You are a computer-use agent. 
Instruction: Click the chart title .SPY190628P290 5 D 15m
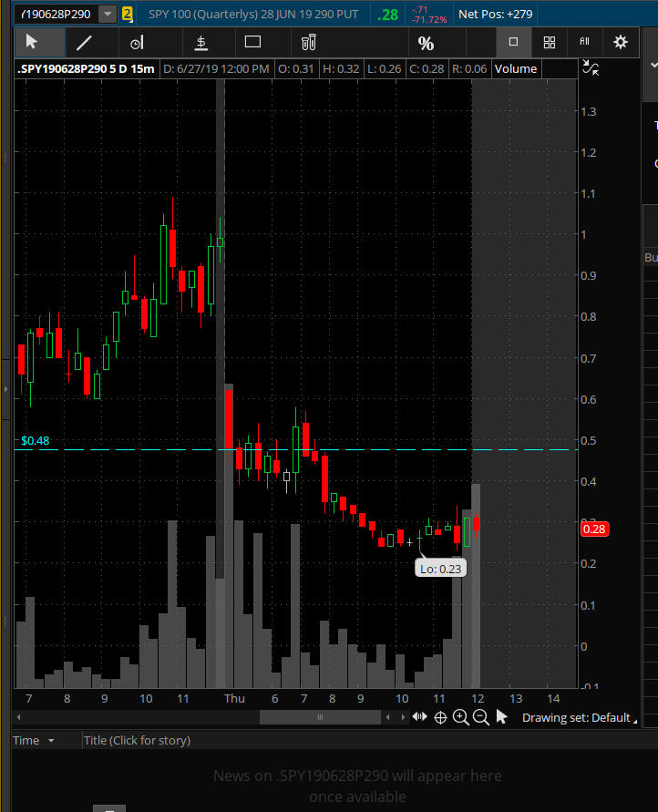[x=86, y=69]
